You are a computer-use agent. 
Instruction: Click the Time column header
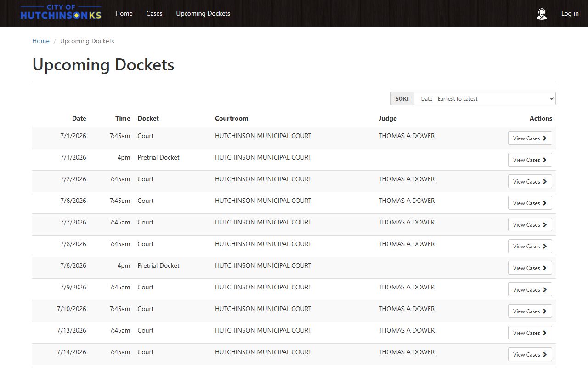[123, 118]
